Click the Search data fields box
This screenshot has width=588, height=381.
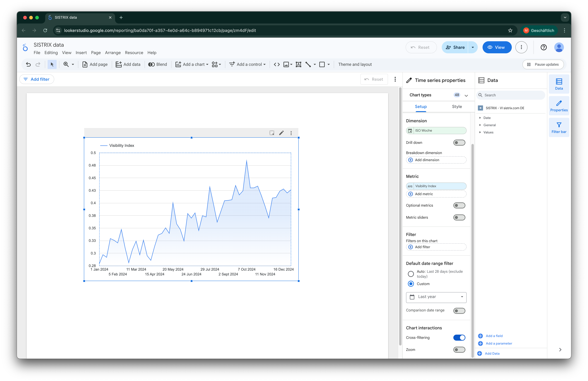[x=510, y=95]
